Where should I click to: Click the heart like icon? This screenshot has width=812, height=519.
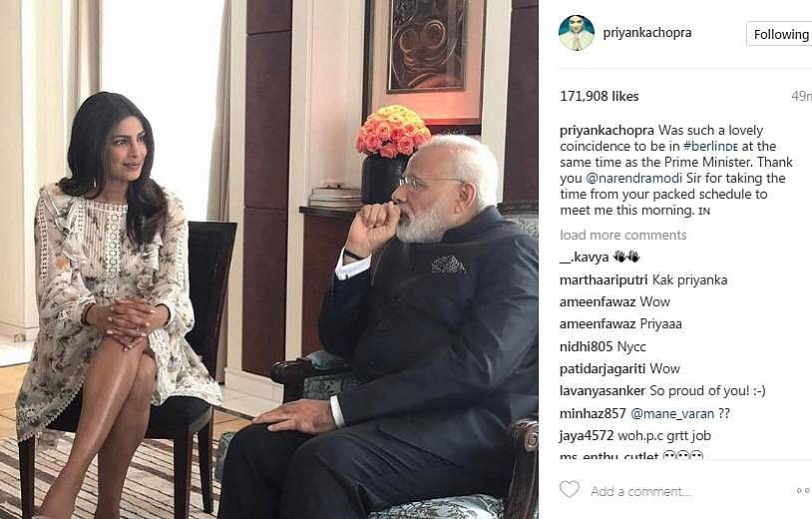pyautogui.click(x=570, y=489)
